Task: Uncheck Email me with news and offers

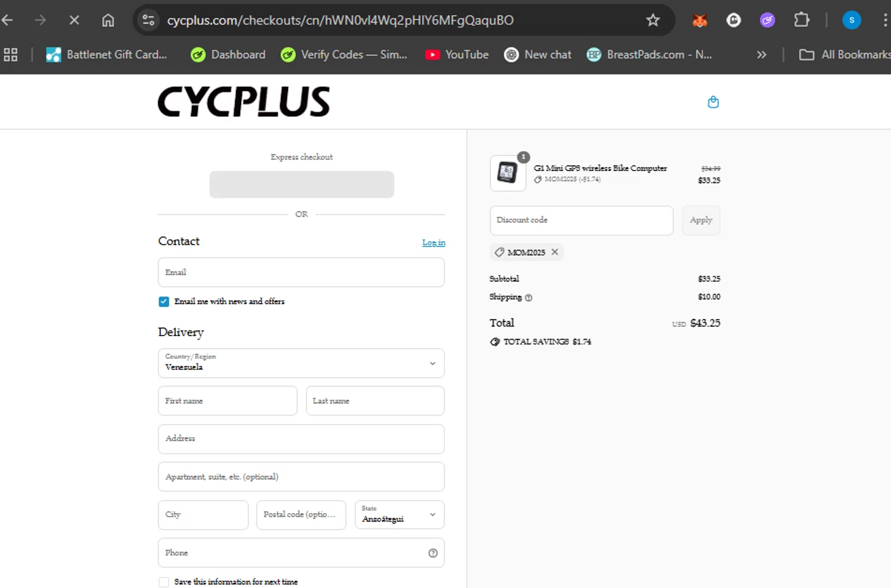Action: click(164, 302)
